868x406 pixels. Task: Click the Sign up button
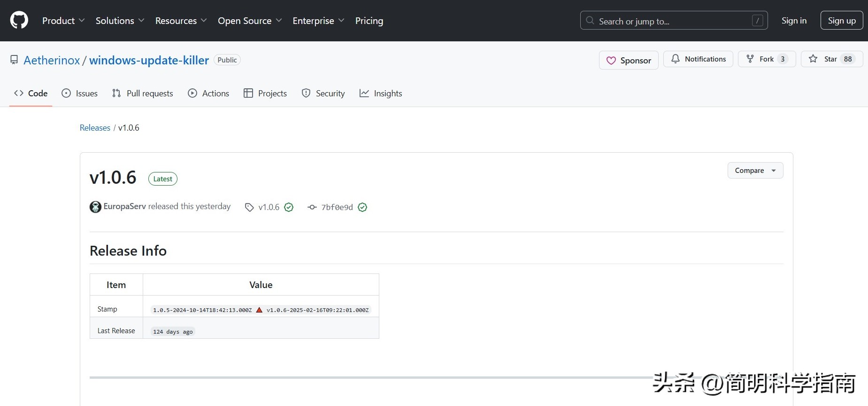pyautogui.click(x=841, y=21)
